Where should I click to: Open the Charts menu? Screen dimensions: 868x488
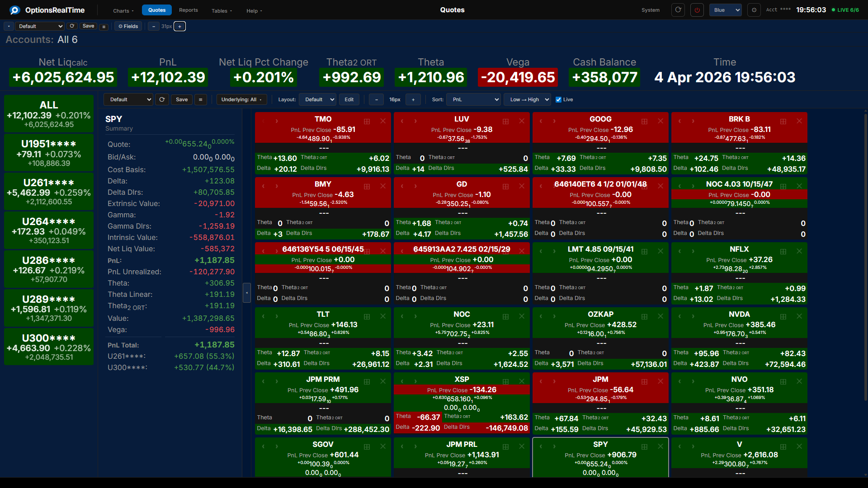[x=123, y=10]
